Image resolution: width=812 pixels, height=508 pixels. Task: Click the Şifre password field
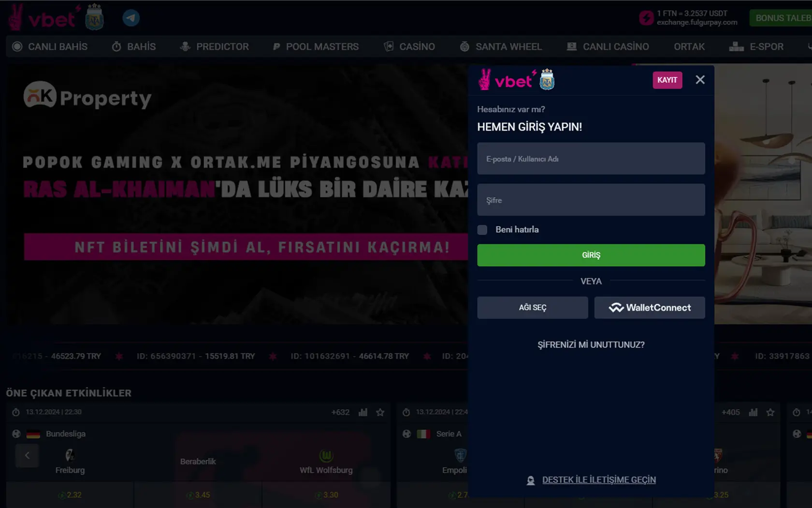tap(591, 200)
